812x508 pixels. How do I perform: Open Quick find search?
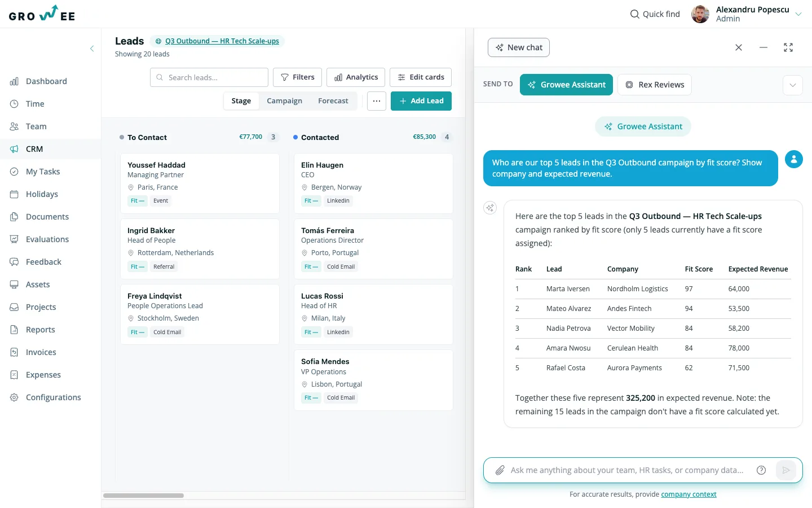(655, 14)
